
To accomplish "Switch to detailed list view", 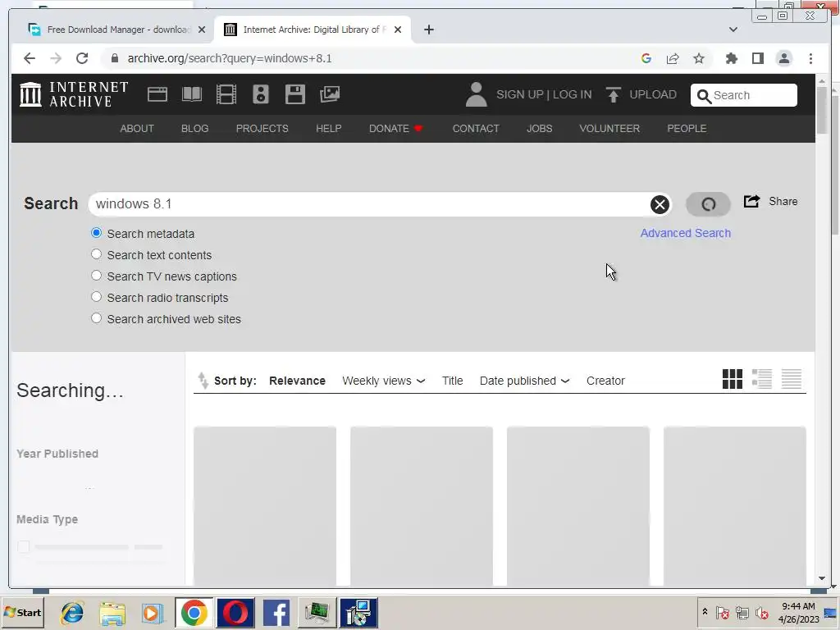I will (762, 379).
